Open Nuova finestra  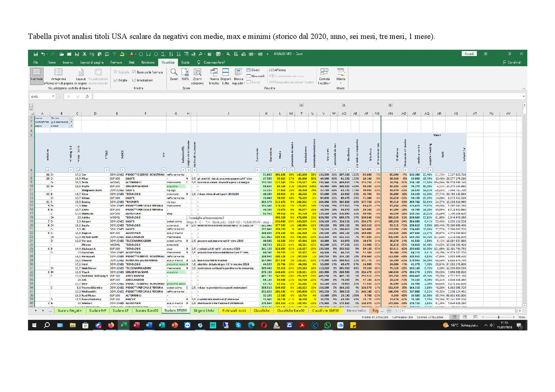[214, 76]
